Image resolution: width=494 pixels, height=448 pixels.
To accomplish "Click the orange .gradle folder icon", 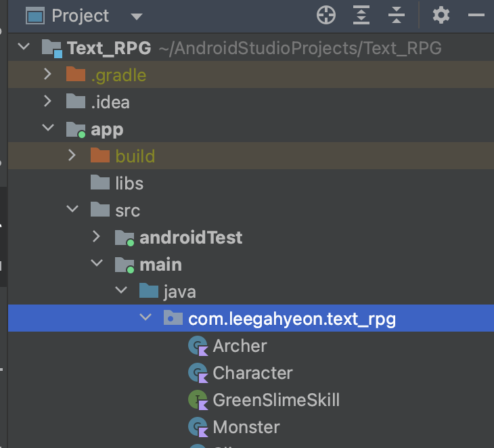I will tap(76, 74).
